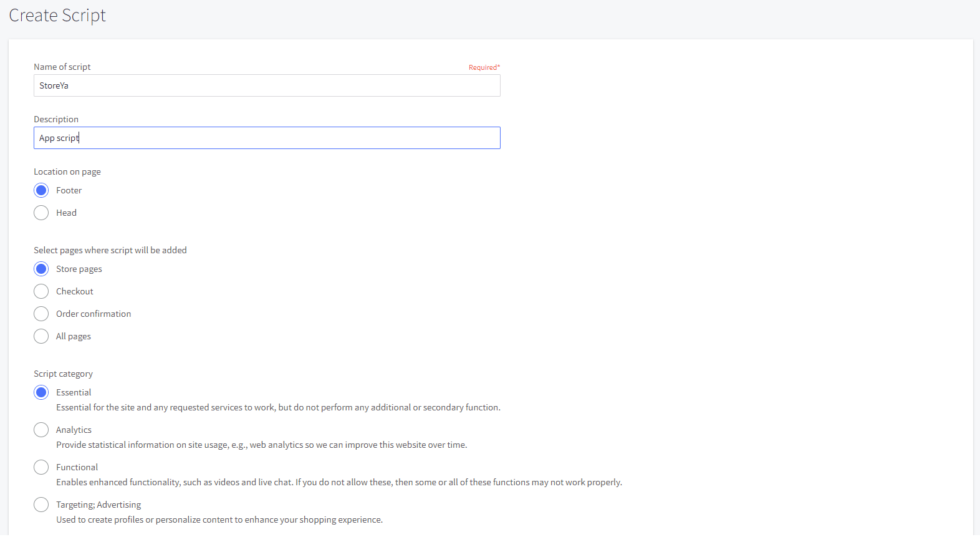Click 'Select pages where script will be added' label
Screen dimensions: 980x537
point(110,250)
